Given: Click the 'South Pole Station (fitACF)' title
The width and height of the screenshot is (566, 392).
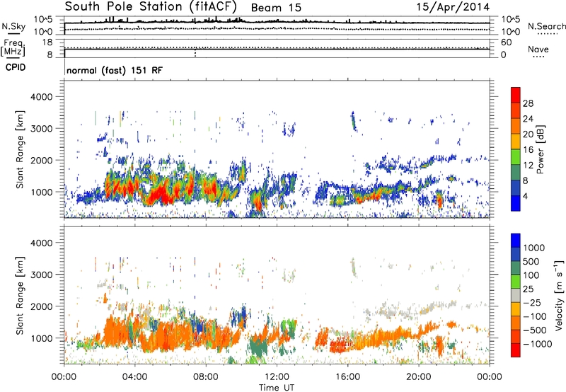Looking at the screenshot, I should coord(151,7).
